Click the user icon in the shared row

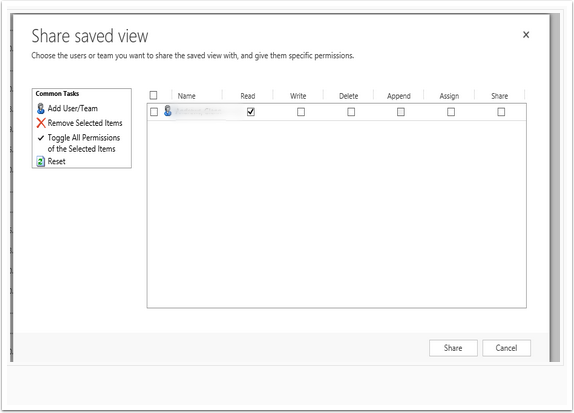(x=168, y=111)
